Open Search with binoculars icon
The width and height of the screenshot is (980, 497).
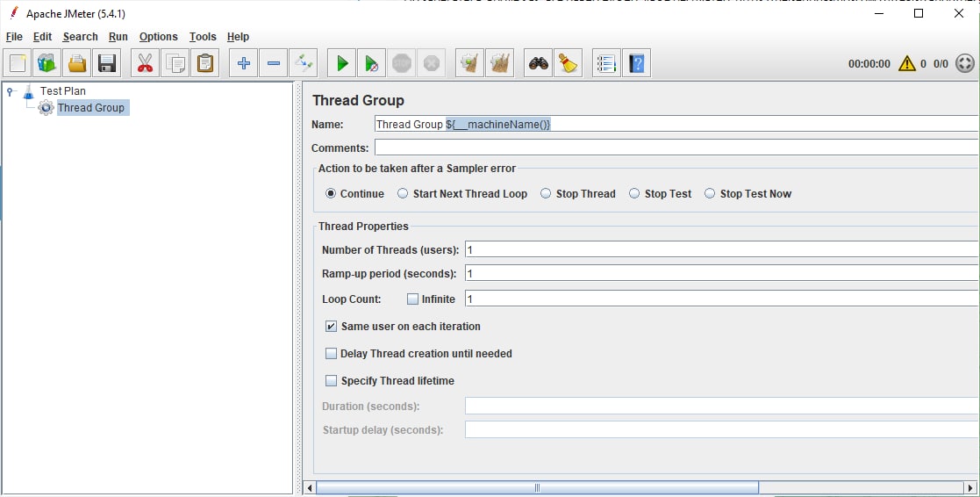[538, 63]
